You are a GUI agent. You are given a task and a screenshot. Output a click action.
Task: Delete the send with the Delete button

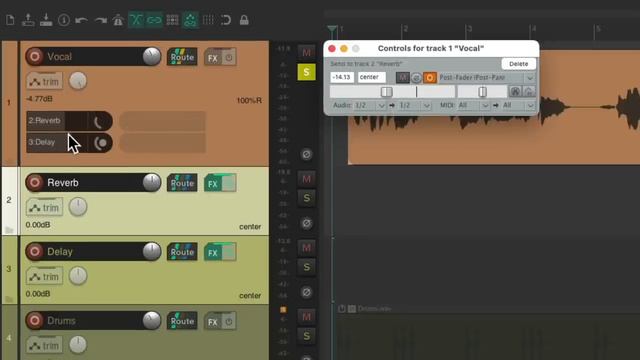pyautogui.click(x=518, y=64)
